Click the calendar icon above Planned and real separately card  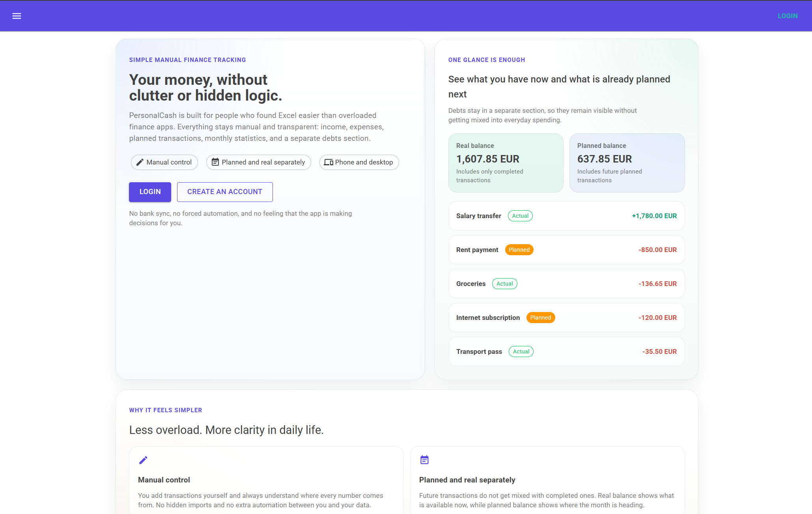tap(424, 460)
